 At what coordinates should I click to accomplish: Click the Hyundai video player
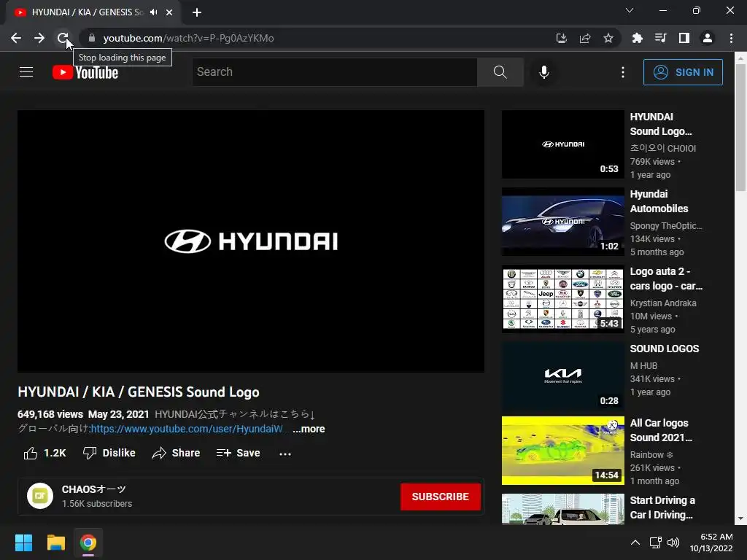251,241
